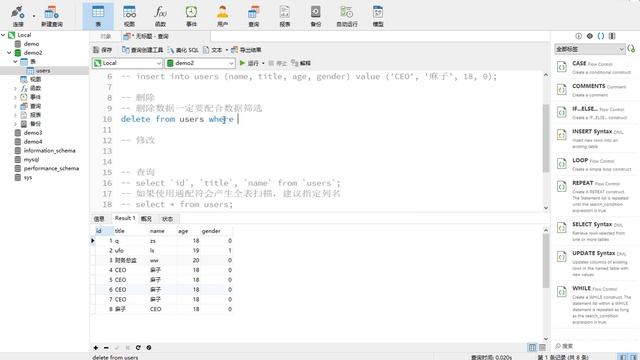The image size is (640, 360).
Task: Click the 解释 explain button
Action: [301, 63]
